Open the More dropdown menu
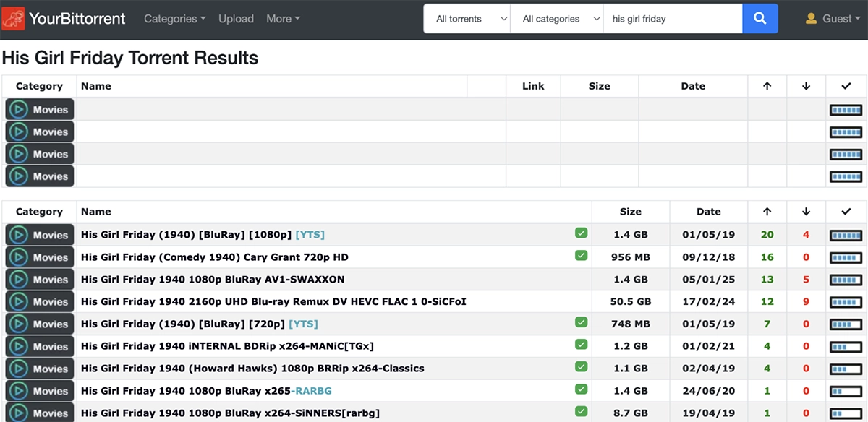The height and width of the screenshot is (422, 868). (283, 19)
